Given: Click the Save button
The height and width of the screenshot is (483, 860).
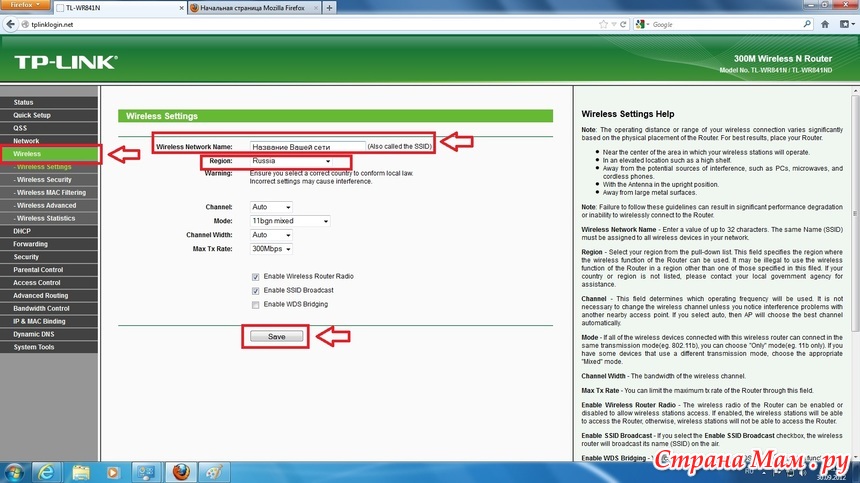Looking at the screenshot, I should tap(276, 337).
